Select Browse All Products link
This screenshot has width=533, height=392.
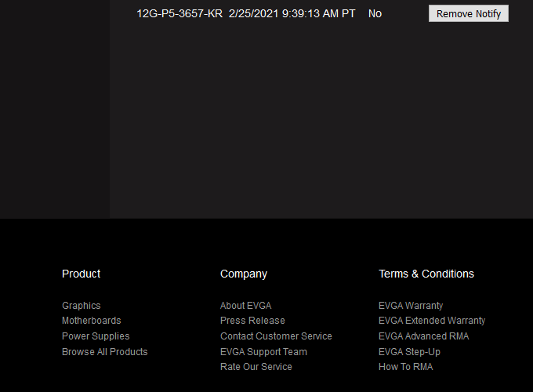[105, 352]
